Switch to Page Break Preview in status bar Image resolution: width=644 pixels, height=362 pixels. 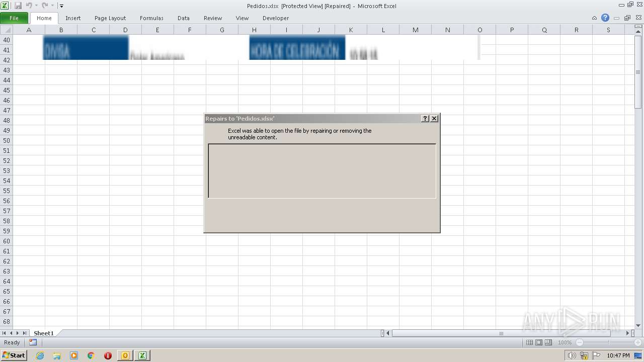pyautogui.click(x=548, y=342)
